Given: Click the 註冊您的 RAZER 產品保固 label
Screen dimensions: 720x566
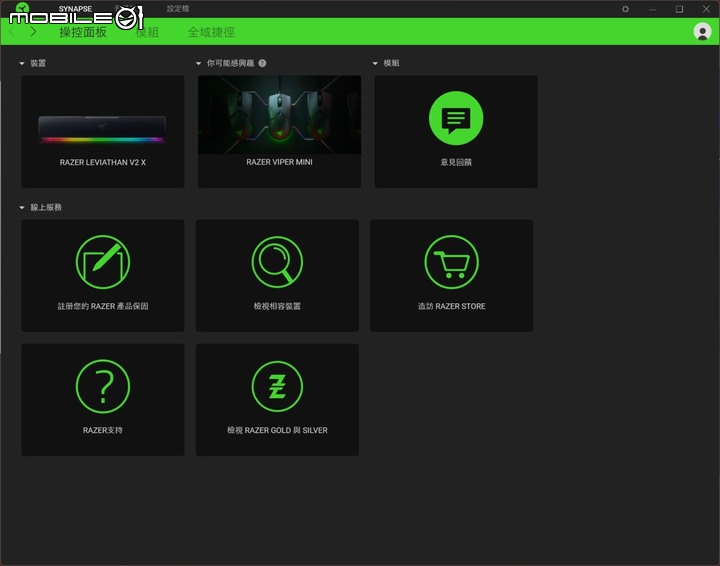Looking at the screenshot, I should (x=103, y=306).
